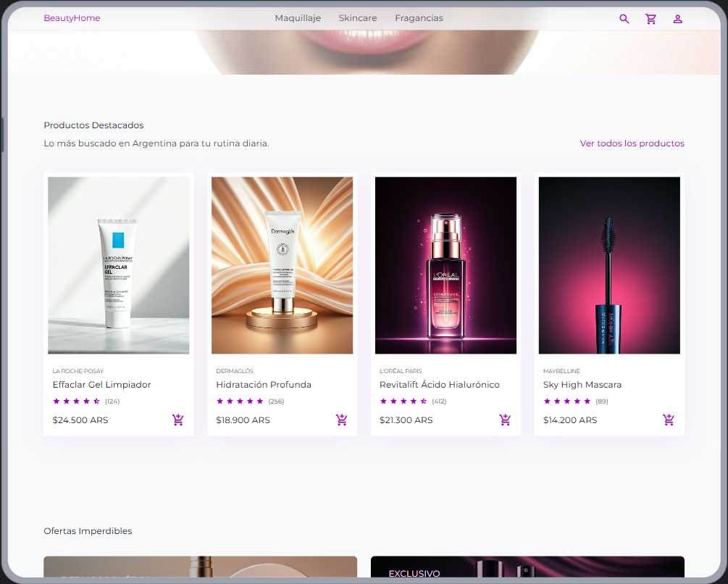
Task: Click the $18.900 ARS price
Action: (243, 420)
